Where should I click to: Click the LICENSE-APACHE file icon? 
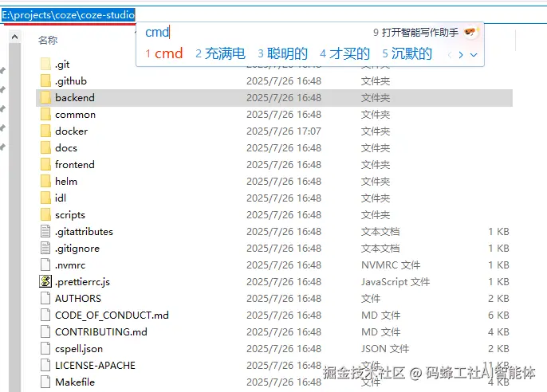pos(45,365)
